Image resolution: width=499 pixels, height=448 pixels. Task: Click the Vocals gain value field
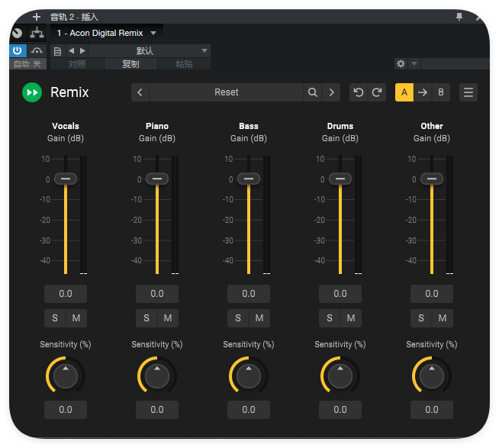66,294
